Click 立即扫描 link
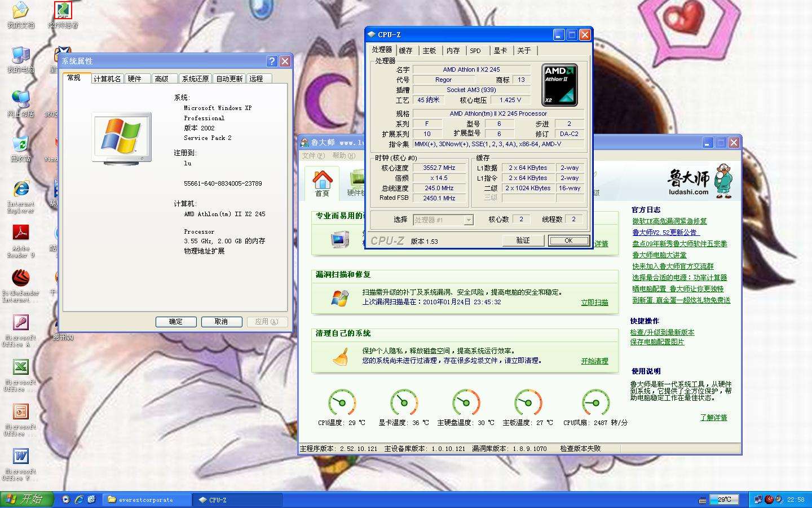This screenshot has width=812, height=508. tap(594, 303)
